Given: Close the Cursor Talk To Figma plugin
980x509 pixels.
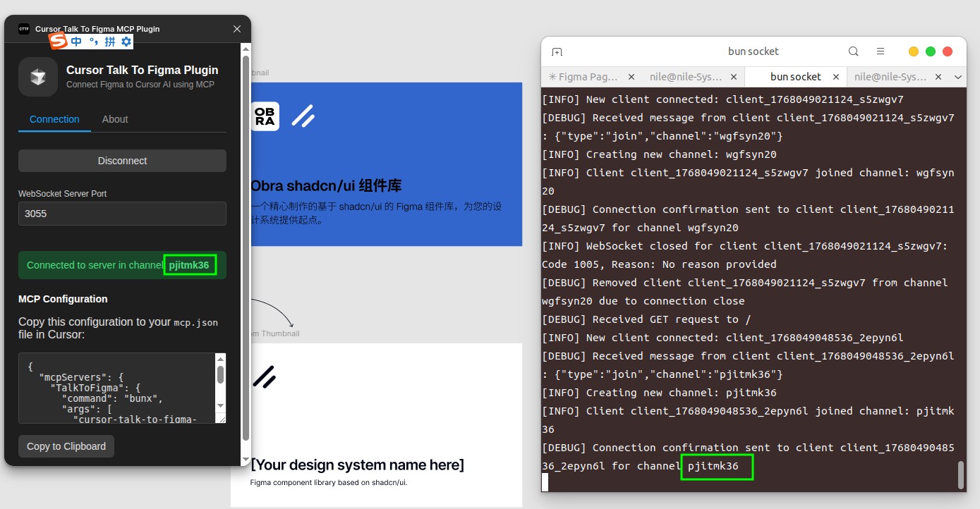Looking at the screenshot, I should coord(237,29).
